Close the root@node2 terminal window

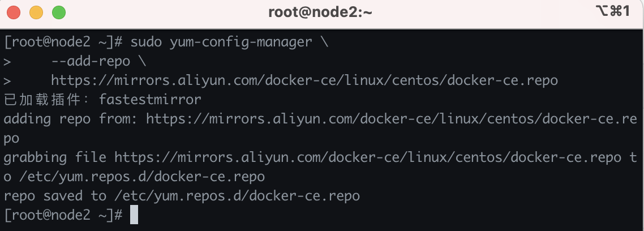14,12
